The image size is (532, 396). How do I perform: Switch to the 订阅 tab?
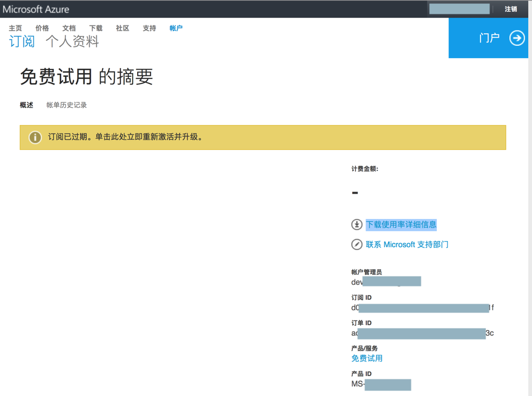[x=22, y=41]
